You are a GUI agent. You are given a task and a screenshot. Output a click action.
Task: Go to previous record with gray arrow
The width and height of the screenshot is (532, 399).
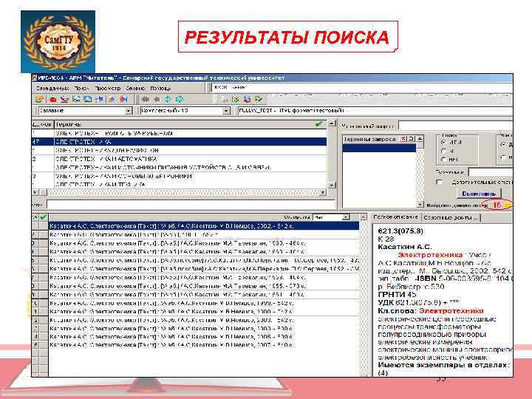tap(157, 99)
